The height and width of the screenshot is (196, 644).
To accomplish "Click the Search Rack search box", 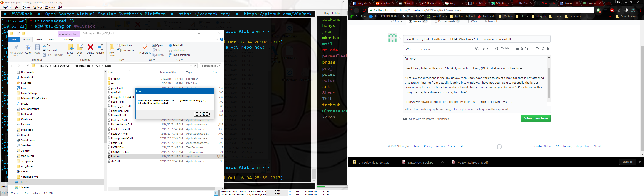I will click(x=211, y=66).
